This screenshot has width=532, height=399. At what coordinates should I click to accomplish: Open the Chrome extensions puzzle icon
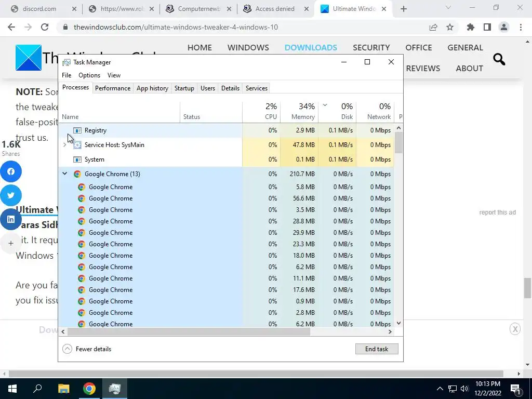[x=471, y=27]
